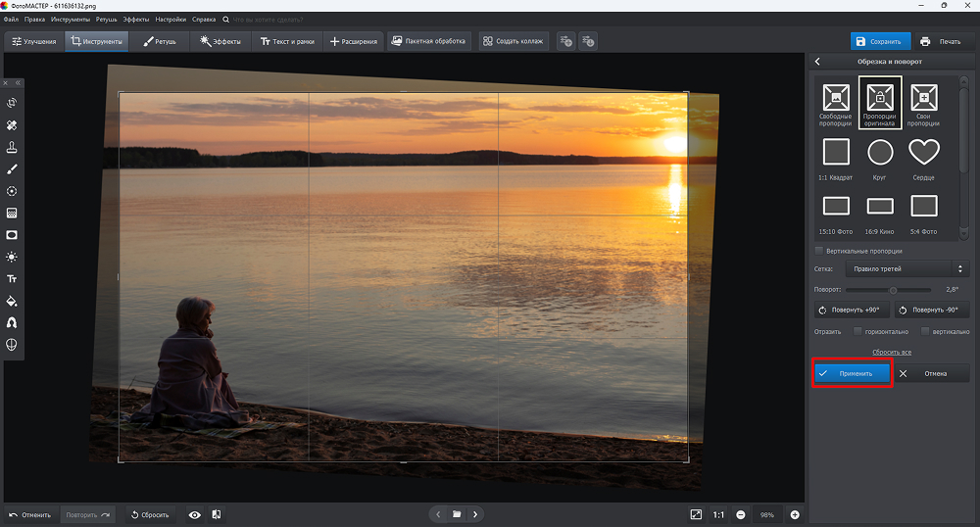Open Справка menu

(x=204, y=20)
